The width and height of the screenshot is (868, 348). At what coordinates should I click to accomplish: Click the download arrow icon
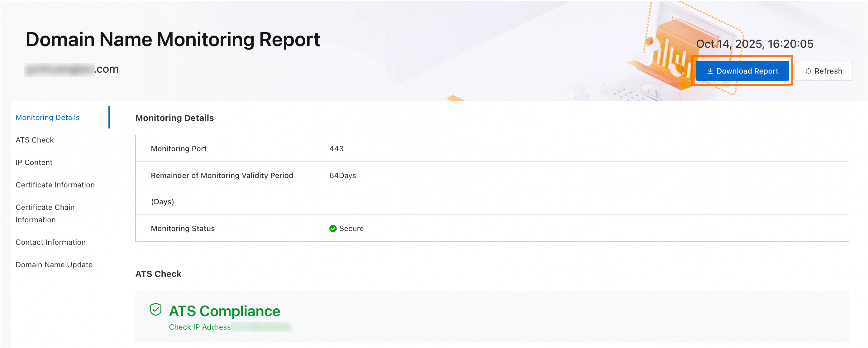tap(710, 71)
